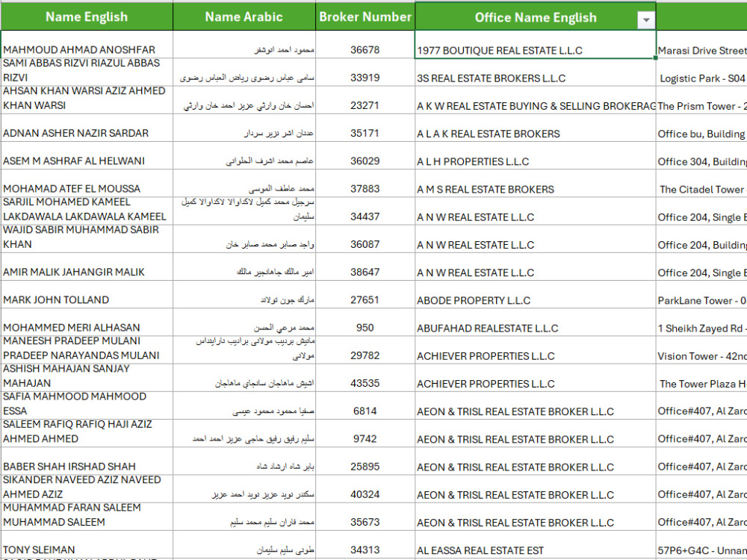Click name ASHISH MAHAJAN SANJAY MAHAJAN
Screen dimensions: 747x560
tap(87, 378)
